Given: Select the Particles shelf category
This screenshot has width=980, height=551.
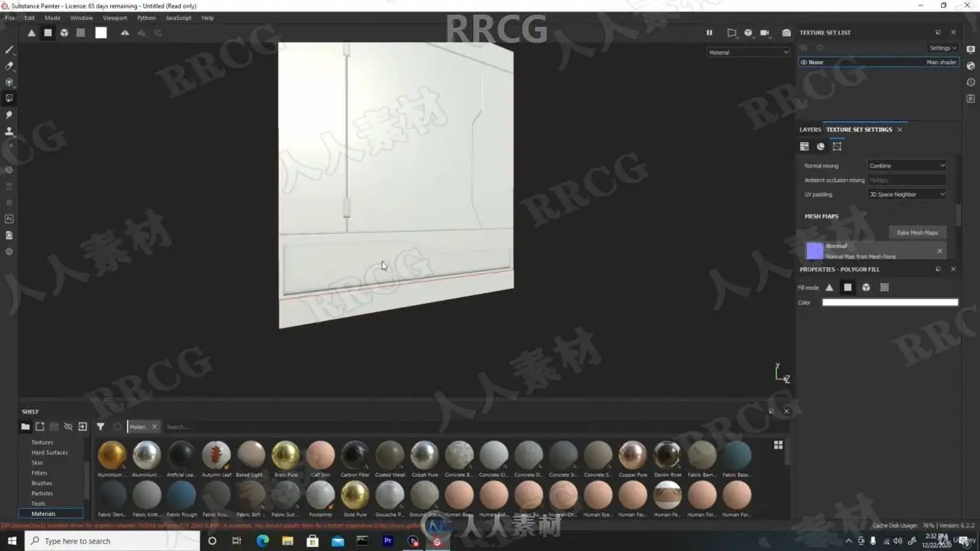Looking at the screenshot, I should 42,494.
